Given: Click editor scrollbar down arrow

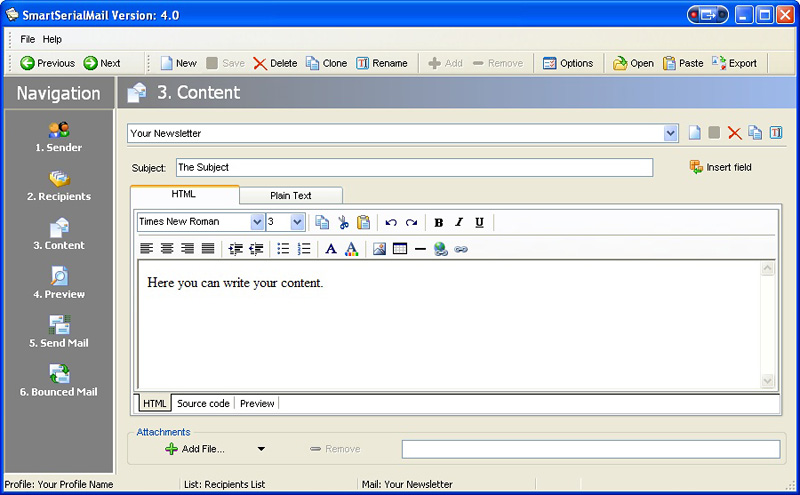Looking at the screenshot, I should (767, 380).
